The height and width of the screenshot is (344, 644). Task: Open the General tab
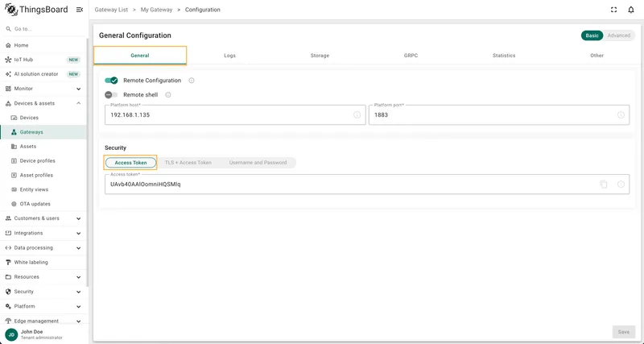140,56
